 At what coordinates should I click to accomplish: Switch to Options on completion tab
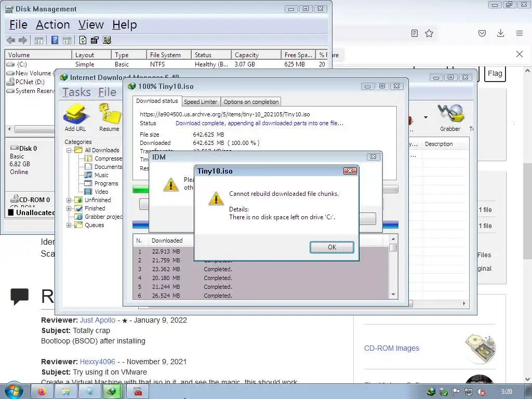coord(251,102)
